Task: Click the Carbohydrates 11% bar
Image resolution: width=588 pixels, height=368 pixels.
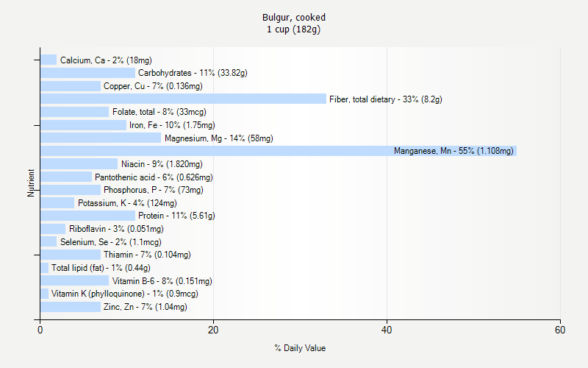Action: coord(87,73)
